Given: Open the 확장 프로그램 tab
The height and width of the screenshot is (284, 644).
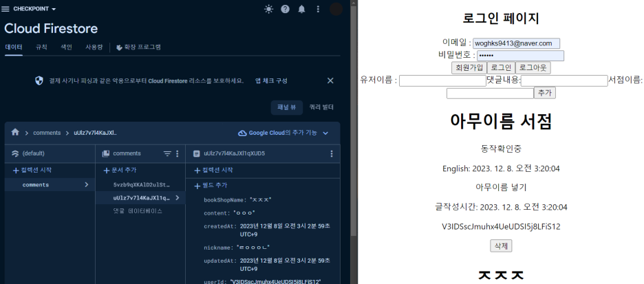Looking at the screenshot, I should point(138,47).
